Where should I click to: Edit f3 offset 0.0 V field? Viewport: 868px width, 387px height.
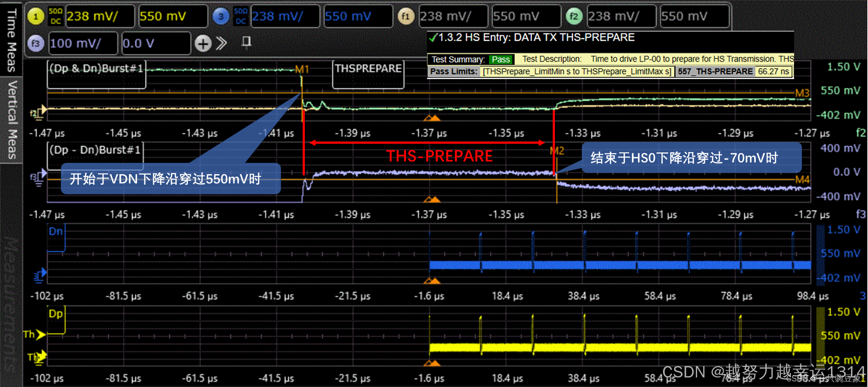pos(156,43)
